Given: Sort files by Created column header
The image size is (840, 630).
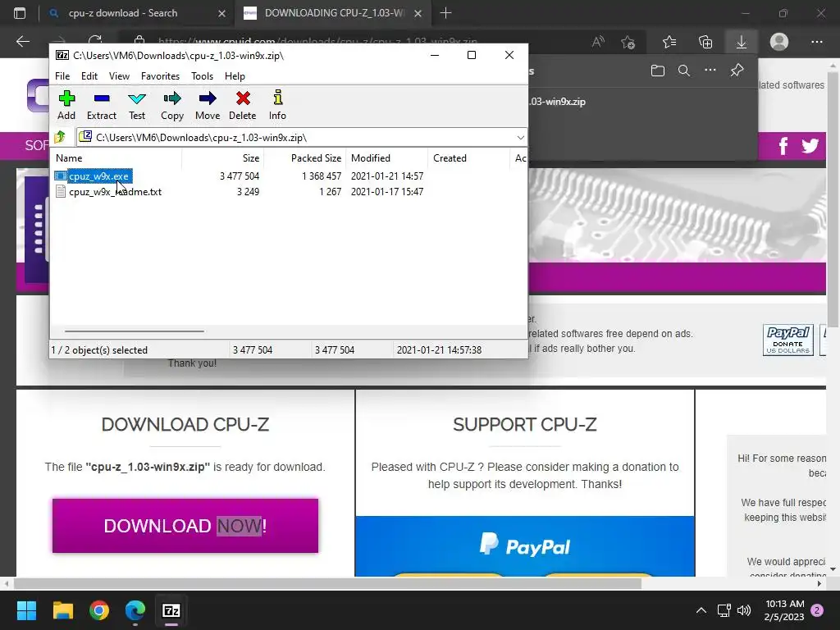Looking at the screenshot, I should pos(468,158).
